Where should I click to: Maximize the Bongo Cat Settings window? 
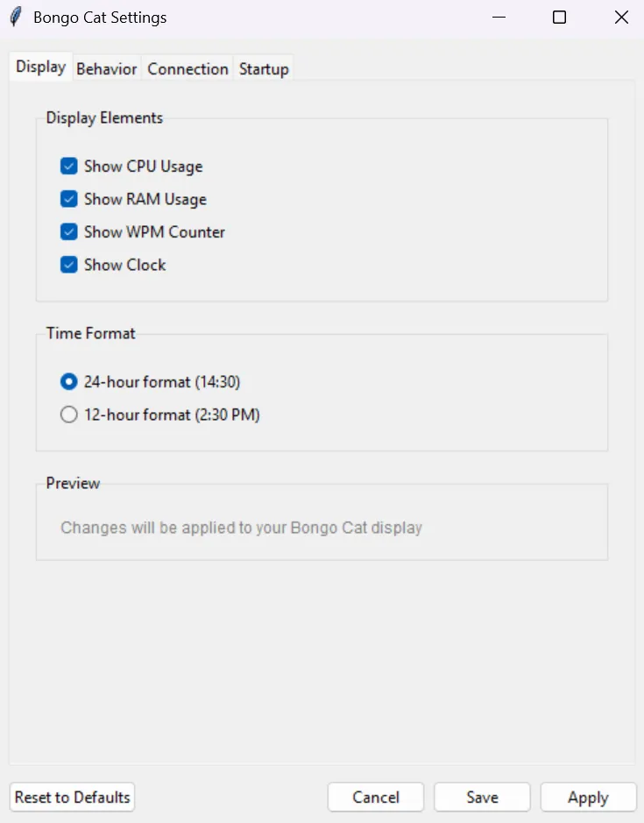point(559,18)
